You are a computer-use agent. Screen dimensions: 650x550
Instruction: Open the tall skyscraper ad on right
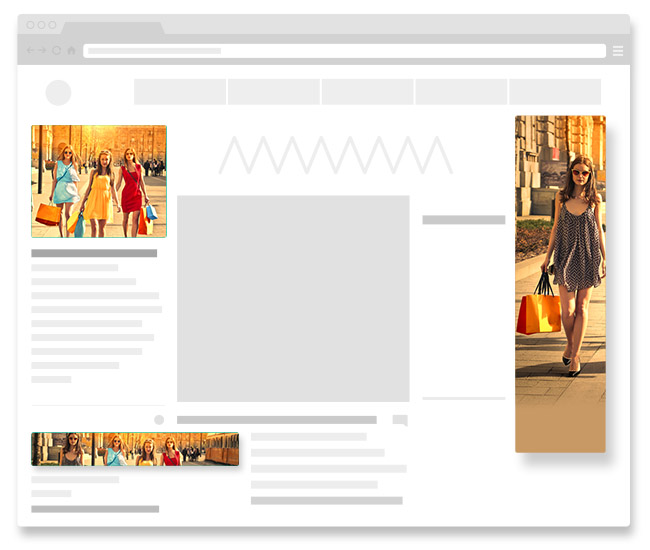pyautogui.click(x=560, y=283)
